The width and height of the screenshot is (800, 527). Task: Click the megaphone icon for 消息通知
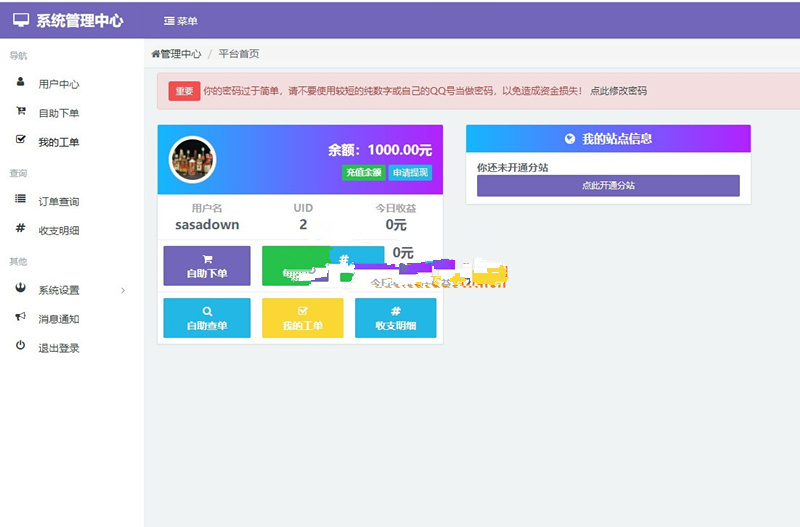pos(20,317)
